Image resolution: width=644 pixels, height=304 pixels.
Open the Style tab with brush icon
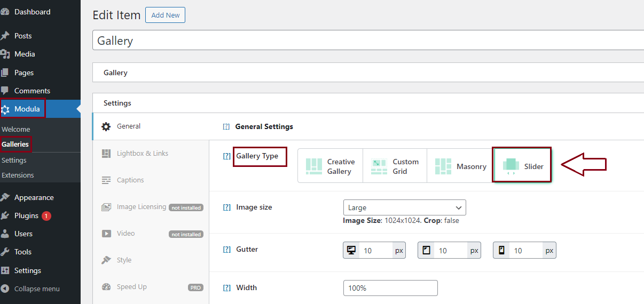click(x=106, y=260)
